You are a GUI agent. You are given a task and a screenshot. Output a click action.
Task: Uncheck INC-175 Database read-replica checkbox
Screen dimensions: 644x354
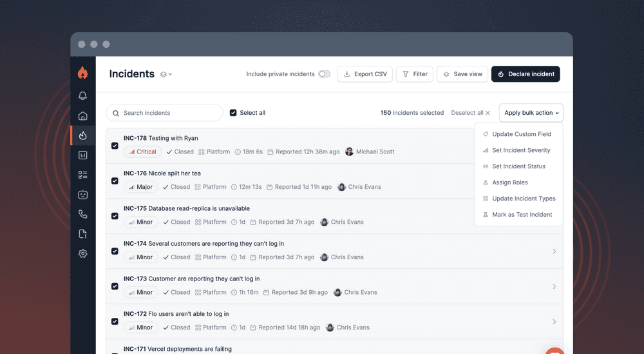coord(115,216)
